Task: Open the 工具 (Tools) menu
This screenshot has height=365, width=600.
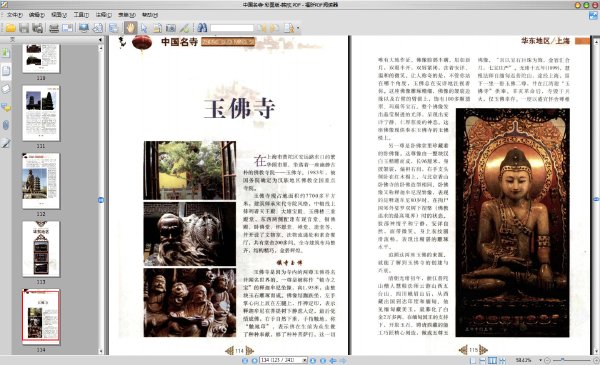Action: tap(81, 15)
